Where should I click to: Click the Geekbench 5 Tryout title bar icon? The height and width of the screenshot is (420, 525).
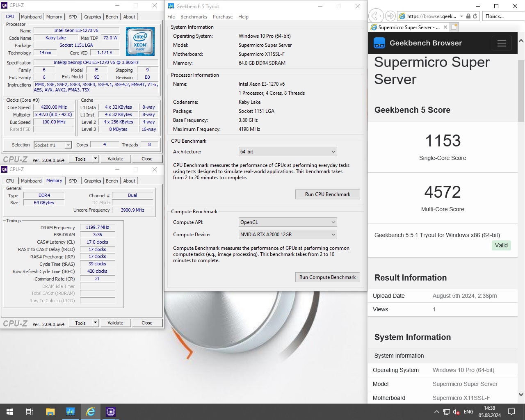(171, 6)
